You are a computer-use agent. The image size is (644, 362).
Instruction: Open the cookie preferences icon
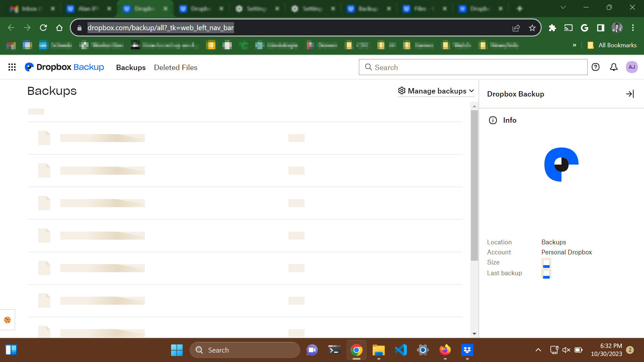click(x=8, y=319)
